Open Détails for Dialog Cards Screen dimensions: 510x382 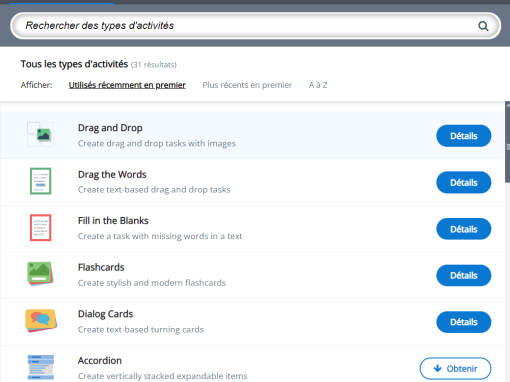pos(463,322)
